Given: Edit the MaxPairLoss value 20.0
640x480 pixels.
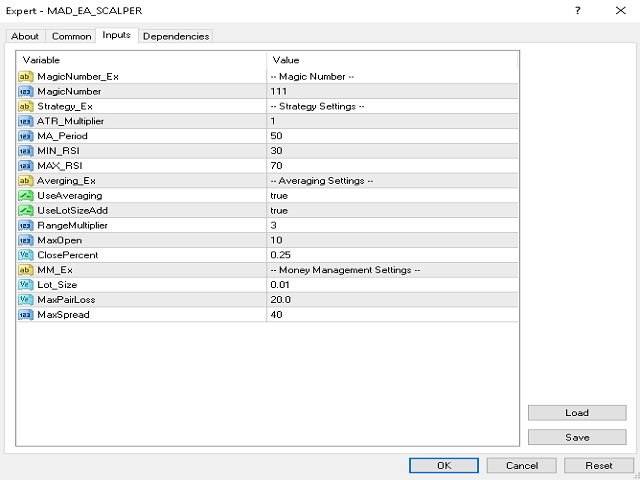Looking at the screenshot, I should click(392, 300).
